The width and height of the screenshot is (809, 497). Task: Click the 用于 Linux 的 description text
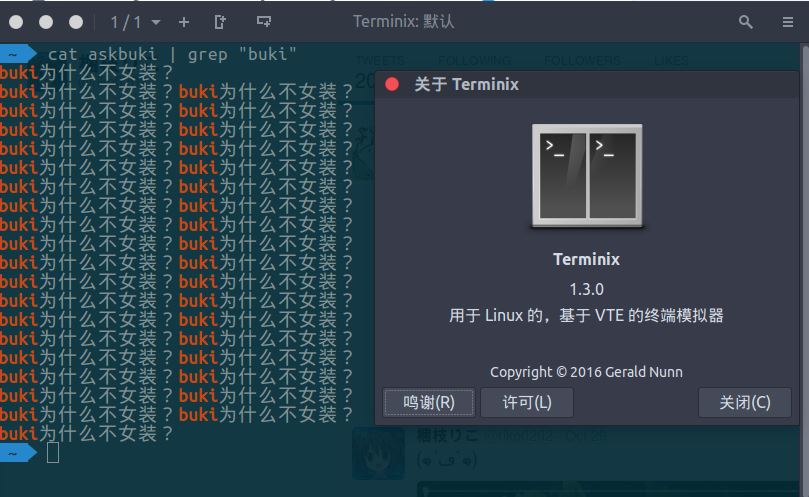pyautogui.click(x=586, y=315)
